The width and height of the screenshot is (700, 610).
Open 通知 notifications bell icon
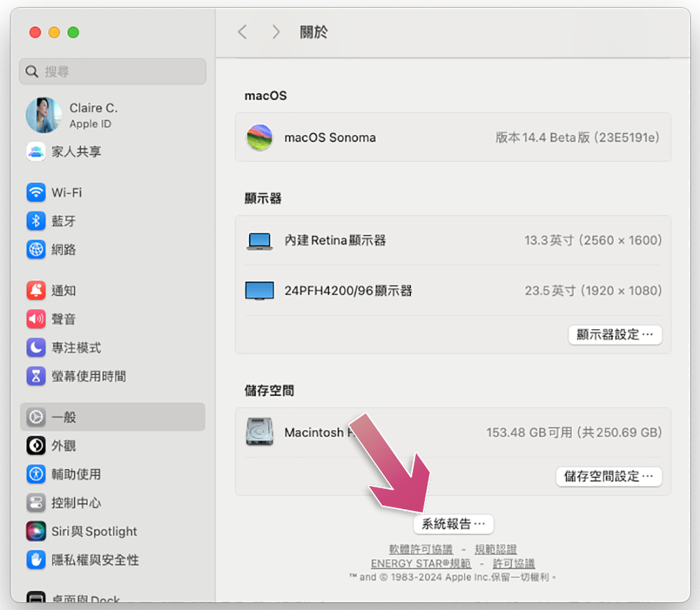[x=36, y=290]
